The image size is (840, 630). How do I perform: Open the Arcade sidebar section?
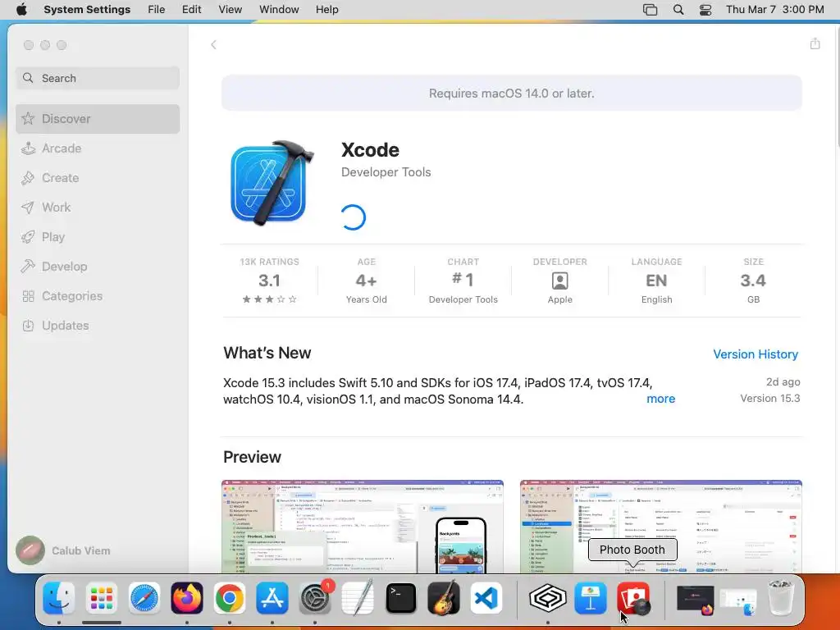(x=98, y=148)
